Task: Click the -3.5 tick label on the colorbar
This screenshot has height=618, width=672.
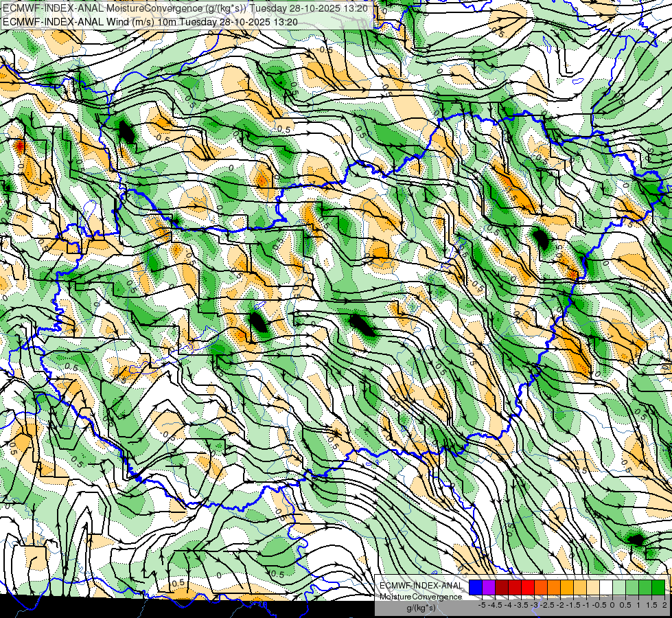Action: pos(521,605)
